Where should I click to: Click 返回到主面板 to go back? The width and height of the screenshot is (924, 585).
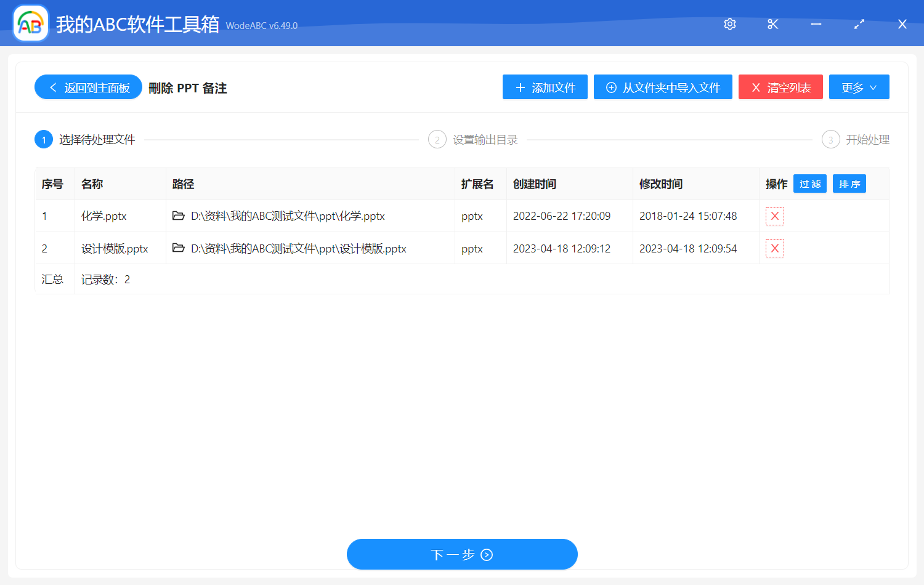click(87, 87)
